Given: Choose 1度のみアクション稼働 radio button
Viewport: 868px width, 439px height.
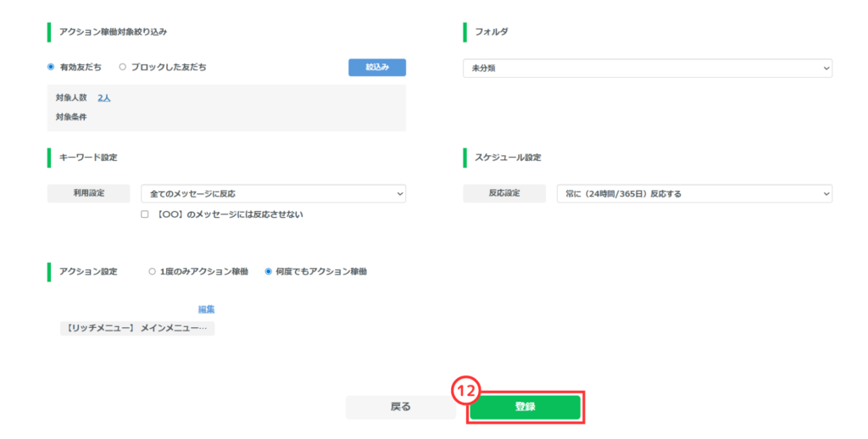Looking at the screenshot, I should point(153,272).
